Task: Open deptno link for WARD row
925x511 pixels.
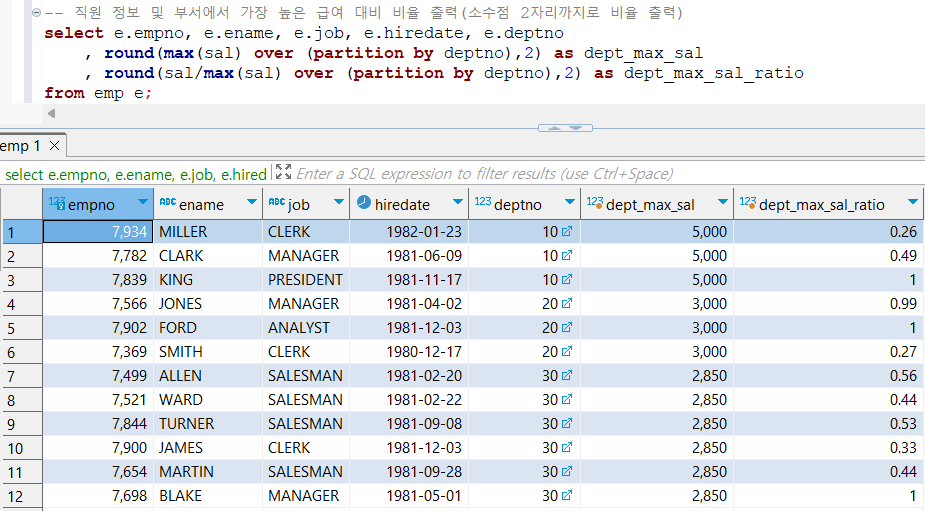Action: (x=567, y=399)
